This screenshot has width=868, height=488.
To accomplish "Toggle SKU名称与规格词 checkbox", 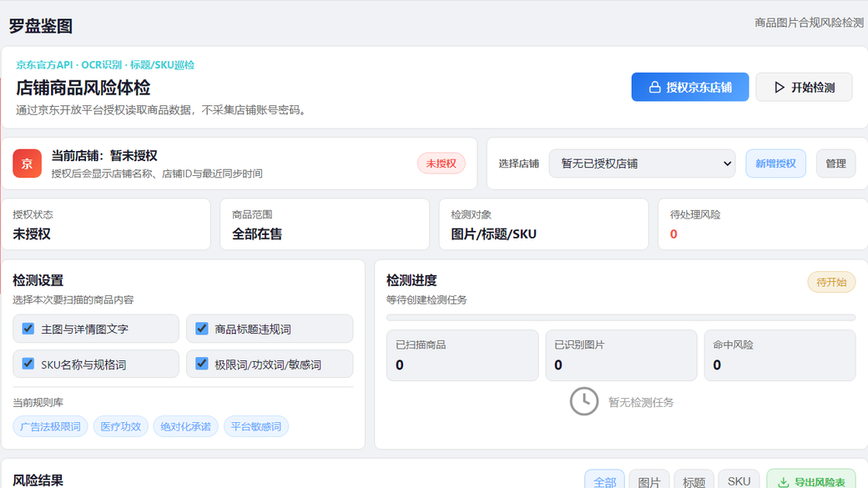I will (x=28, y=364).
